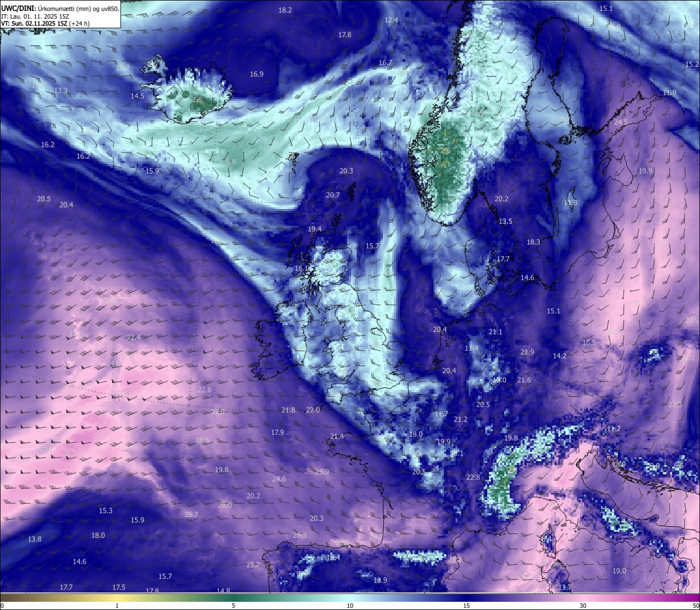Click the value 2.8 over Iceland

197,100
